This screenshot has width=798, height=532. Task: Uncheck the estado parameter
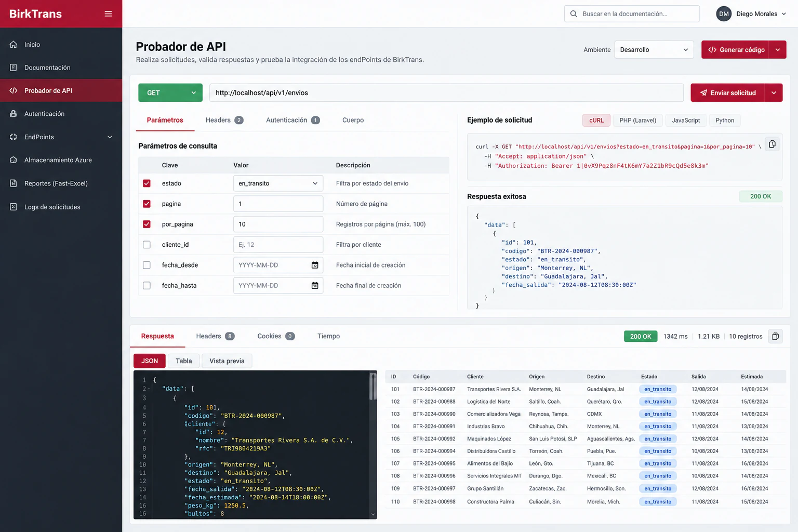[x=147, y=183]
